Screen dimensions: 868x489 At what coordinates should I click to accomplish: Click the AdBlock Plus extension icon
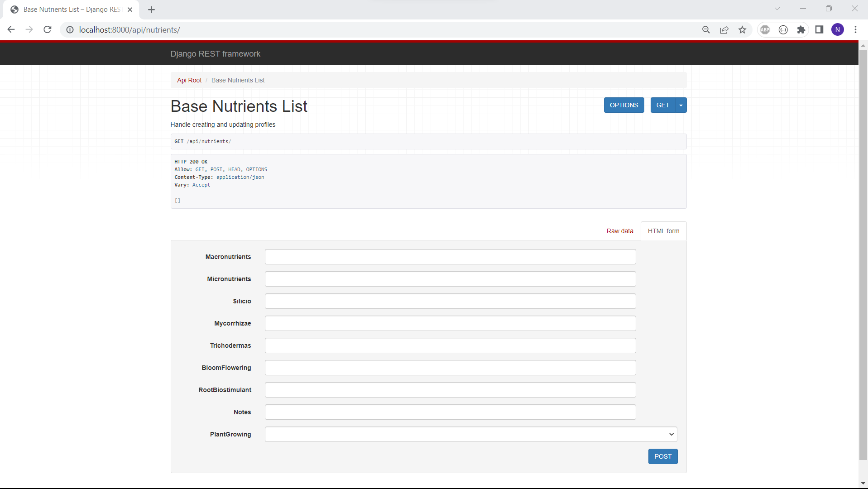765,30
